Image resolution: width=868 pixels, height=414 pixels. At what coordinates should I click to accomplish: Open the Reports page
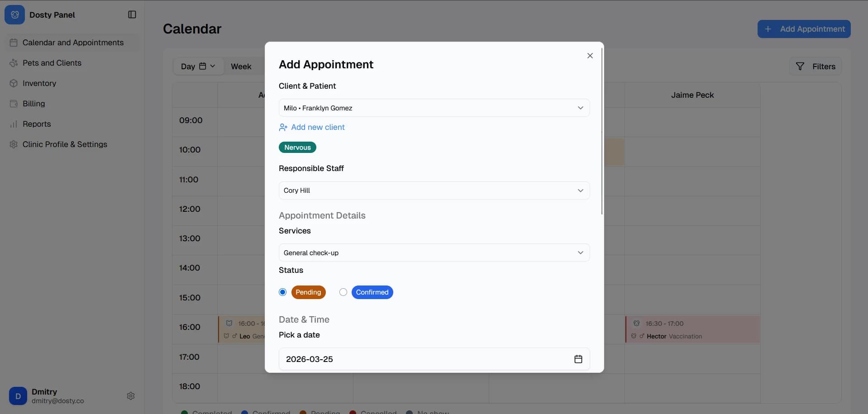pyautogui.click(x=72, y=124)
